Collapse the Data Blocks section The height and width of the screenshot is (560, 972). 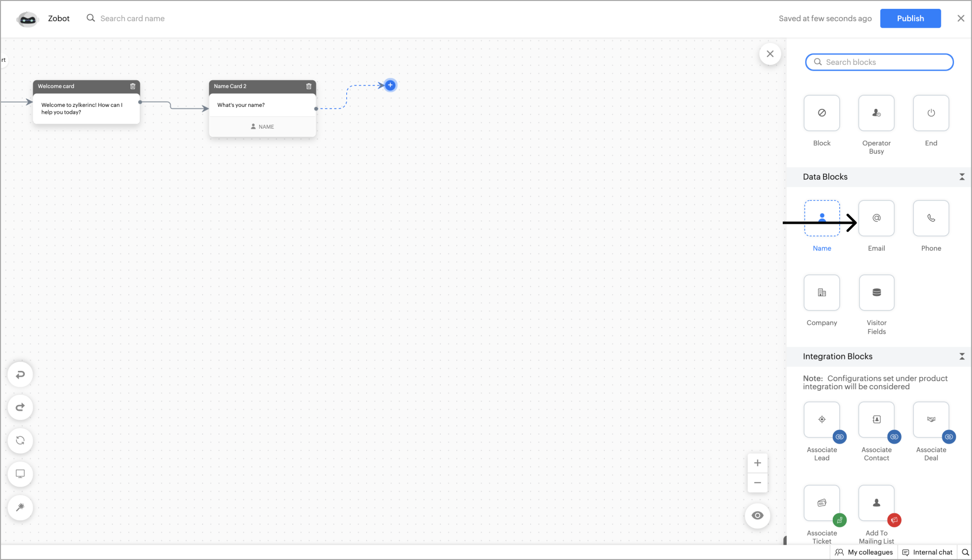click(962, 177)
